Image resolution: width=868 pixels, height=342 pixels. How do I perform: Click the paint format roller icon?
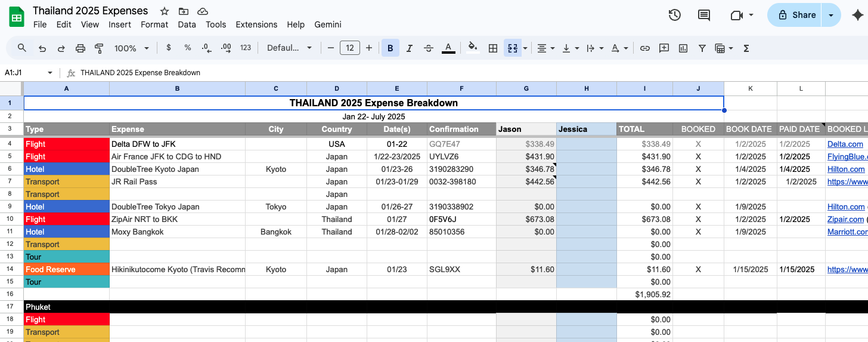click(x=100, y=48)
